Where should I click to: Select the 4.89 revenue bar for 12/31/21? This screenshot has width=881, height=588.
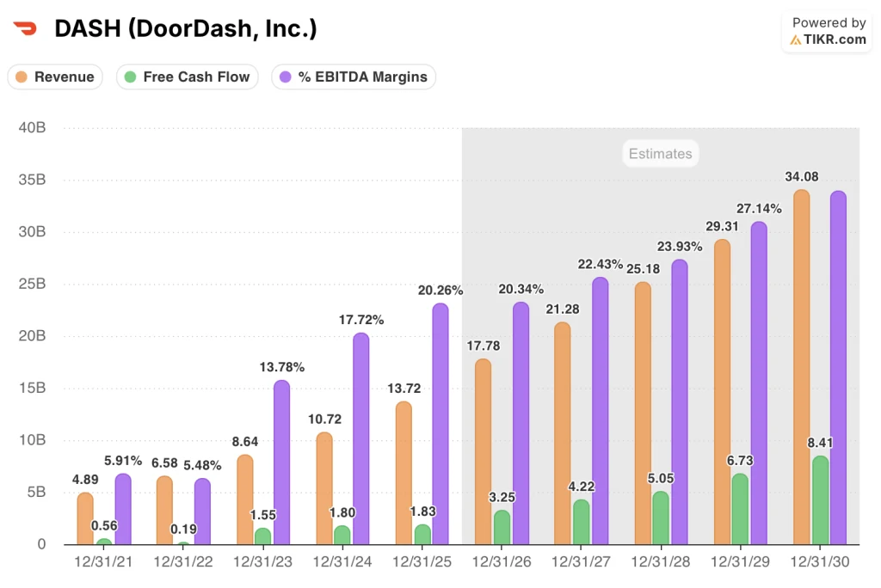coord(85,519)
